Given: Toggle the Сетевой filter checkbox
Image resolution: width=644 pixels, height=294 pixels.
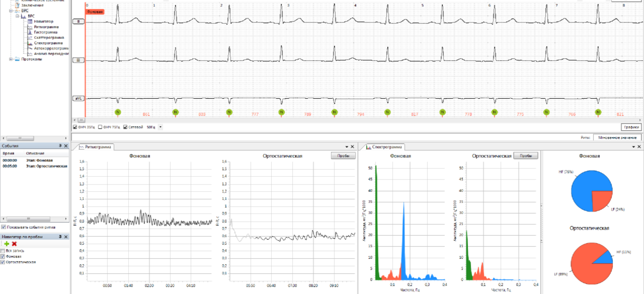Looking at the screenshot, I should pyautogui.click(x=125, y=127).
